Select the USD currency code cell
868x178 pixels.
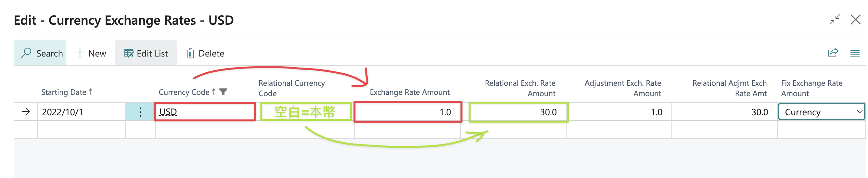click(205, 112)
